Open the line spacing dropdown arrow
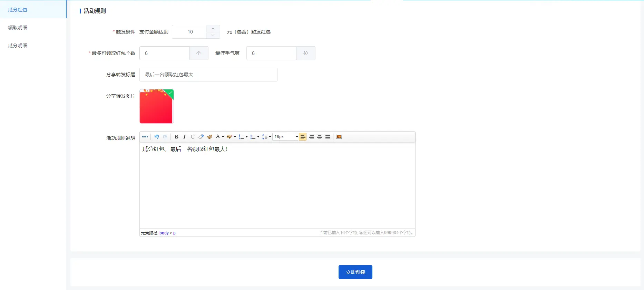The width and height of the screenshot is (644, 290). pos(270,137)
